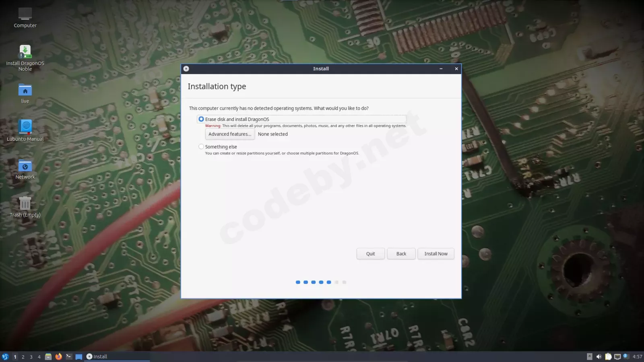Open the Lubuntu start menu
This screenshot has height=362, width=644.
click(5, 357)
